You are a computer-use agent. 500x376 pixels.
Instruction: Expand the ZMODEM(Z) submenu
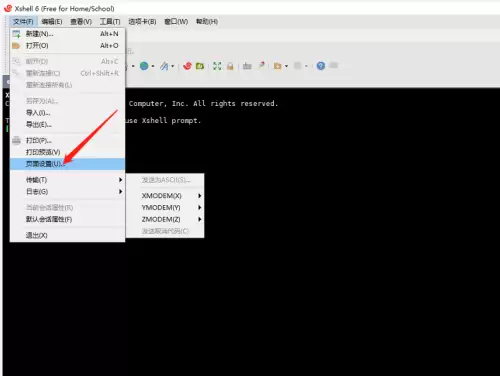click(165, 219)
